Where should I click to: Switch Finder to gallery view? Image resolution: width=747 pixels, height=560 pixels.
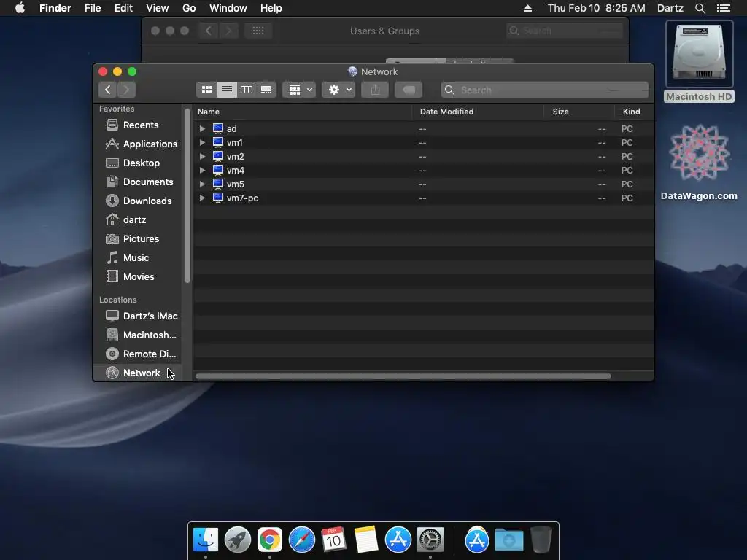266,90
